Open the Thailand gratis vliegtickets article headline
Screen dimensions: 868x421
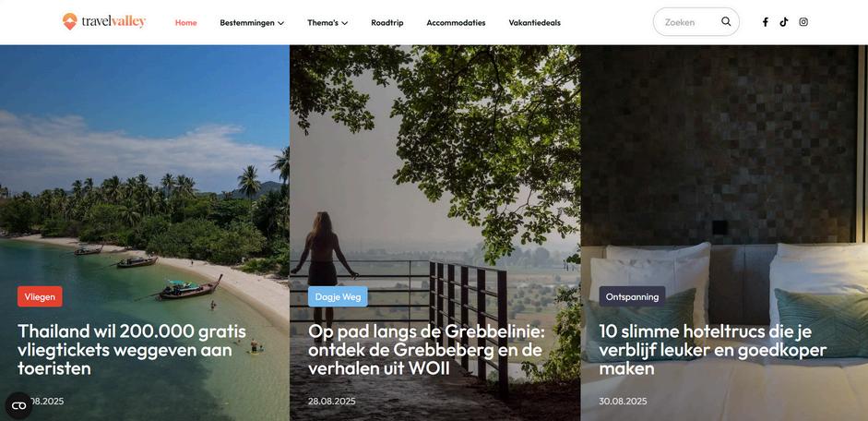(x=132, y=350)
